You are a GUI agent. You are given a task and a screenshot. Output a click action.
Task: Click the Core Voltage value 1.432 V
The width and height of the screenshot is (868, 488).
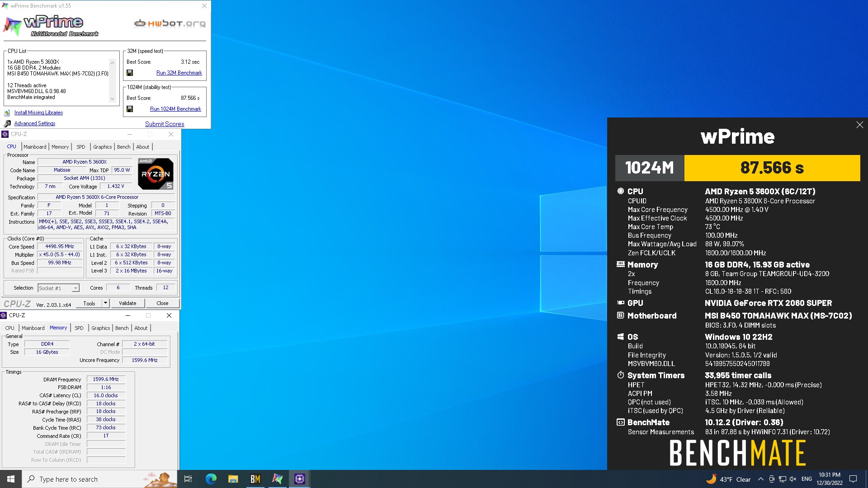click(x=116, y=186)
